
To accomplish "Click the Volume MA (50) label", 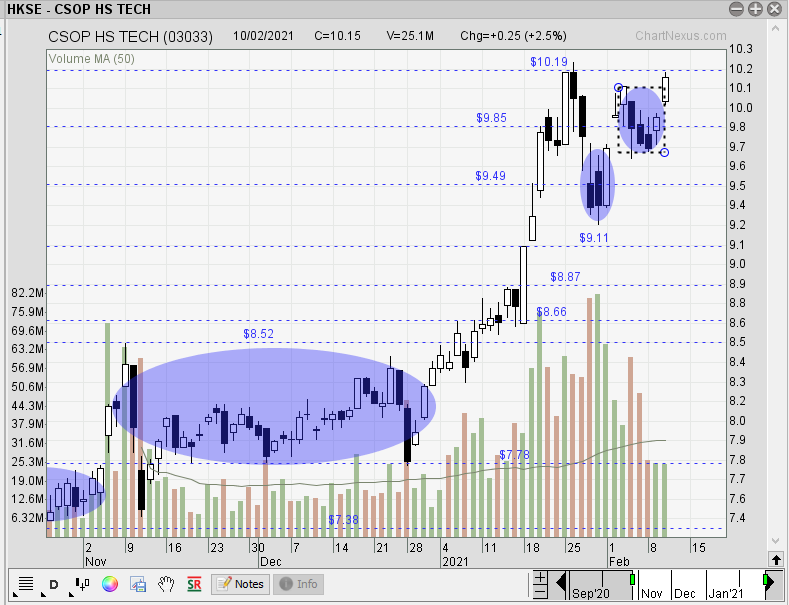I will pos(92,59).
